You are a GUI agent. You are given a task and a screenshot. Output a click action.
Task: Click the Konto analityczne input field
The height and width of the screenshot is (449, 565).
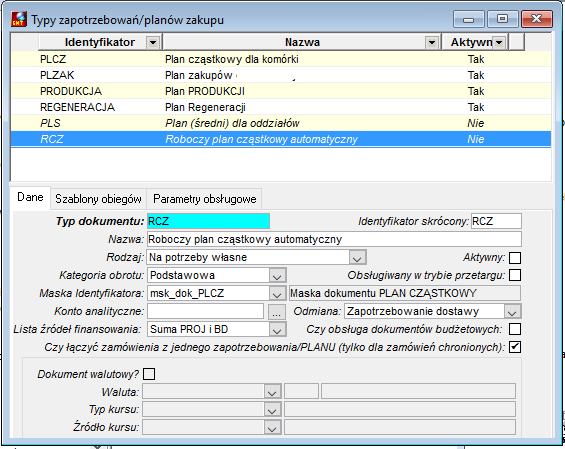[205, 312]
